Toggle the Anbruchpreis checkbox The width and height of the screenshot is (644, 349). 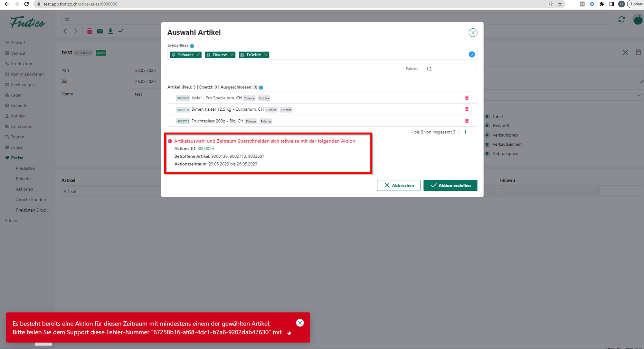click(487, 153)
